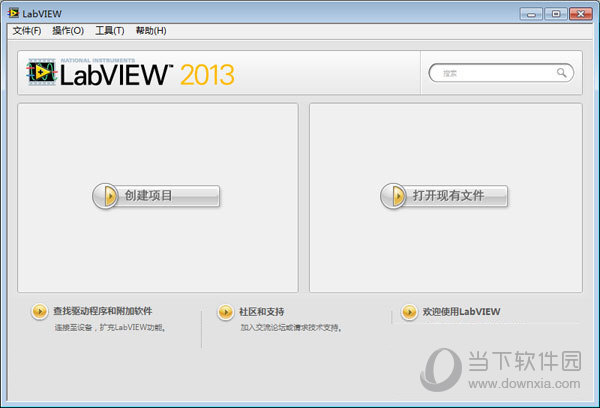The height and width of the screenshot is (408, 600).
Task: Minimize the LabVIEW window
Action: pyautogui.click(x=531, y=14)
